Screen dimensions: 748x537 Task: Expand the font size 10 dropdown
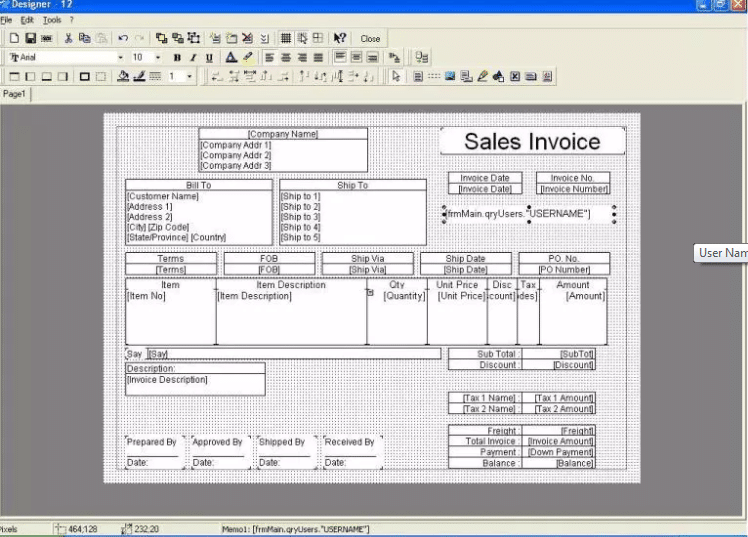158,57
